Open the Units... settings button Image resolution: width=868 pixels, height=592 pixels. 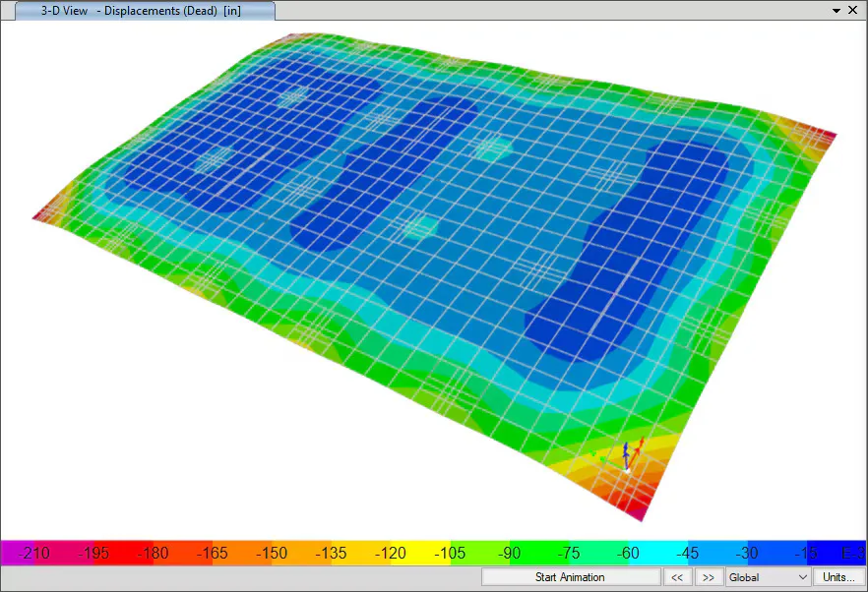tap(838, 577)
